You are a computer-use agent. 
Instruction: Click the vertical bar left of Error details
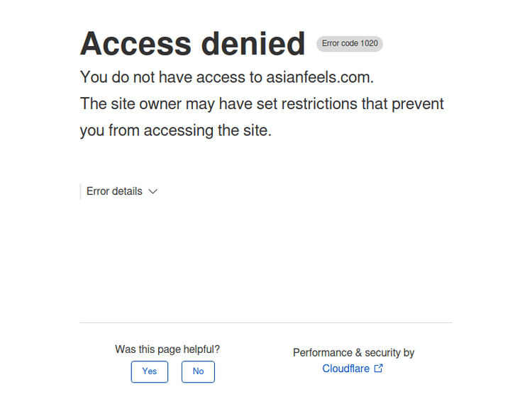80,191
